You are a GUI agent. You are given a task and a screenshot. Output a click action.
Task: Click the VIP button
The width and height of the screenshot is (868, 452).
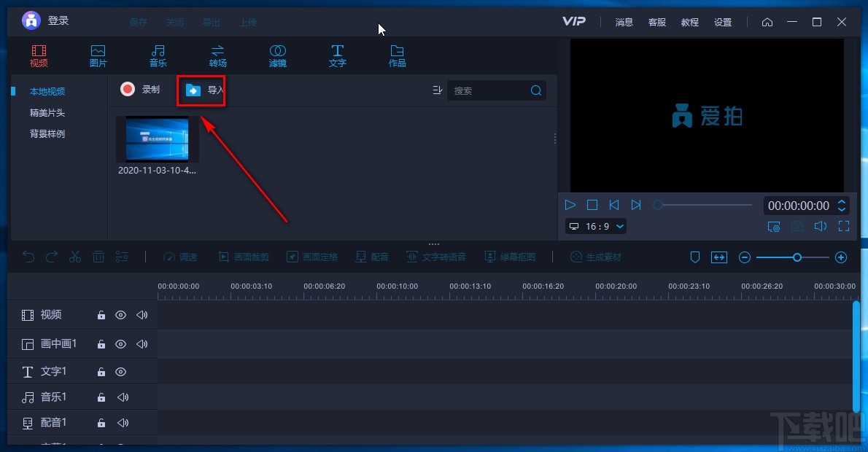pos(574,21)
